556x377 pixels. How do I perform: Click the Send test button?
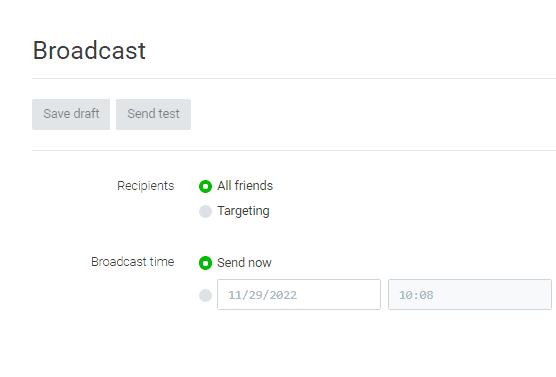(x=153, y=114)
